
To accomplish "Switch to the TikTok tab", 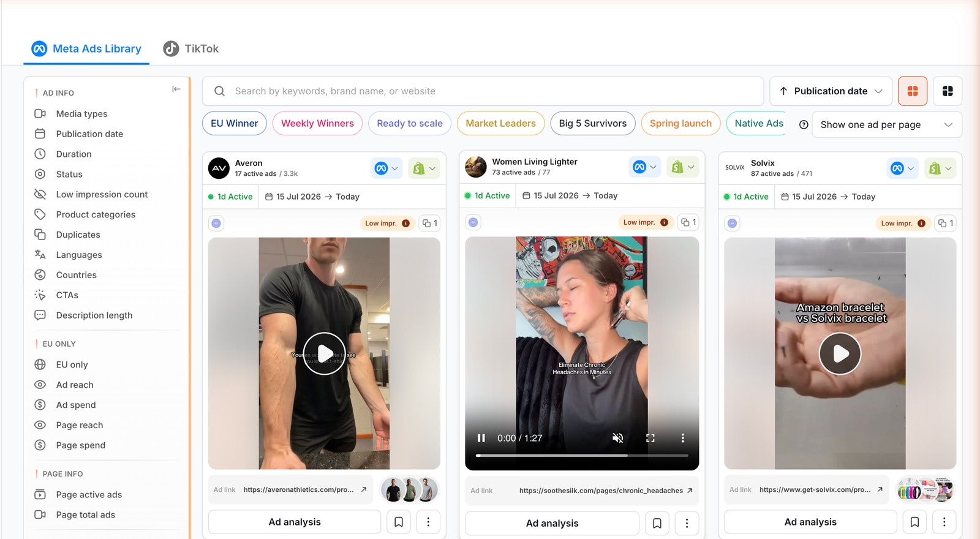I will pyautogui.click(x=191, y=48).
